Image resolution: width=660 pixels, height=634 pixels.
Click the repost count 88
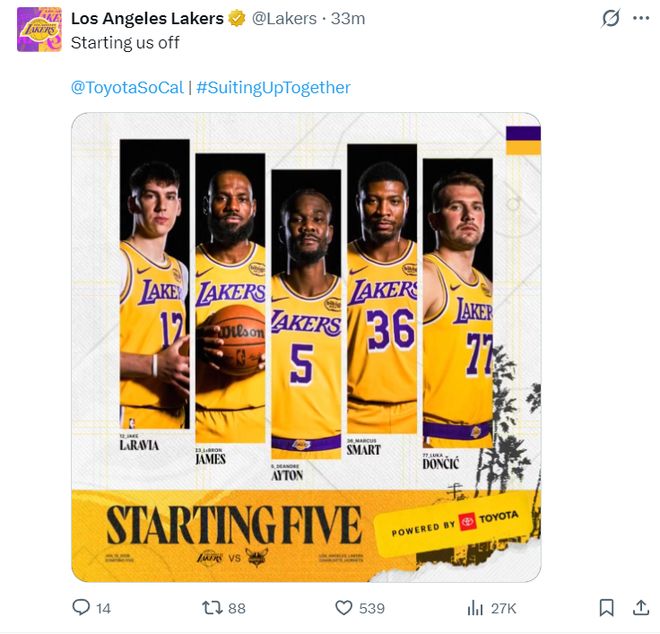[236, 608]
